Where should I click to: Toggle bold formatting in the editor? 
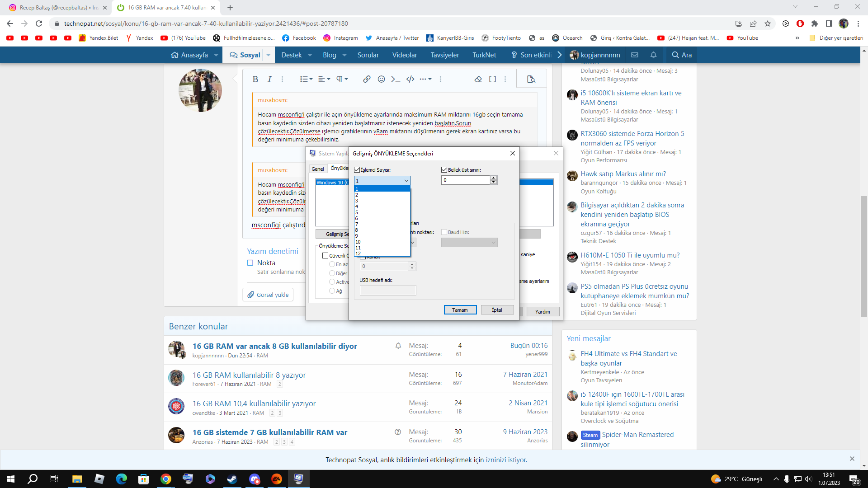tap(255, 79)
